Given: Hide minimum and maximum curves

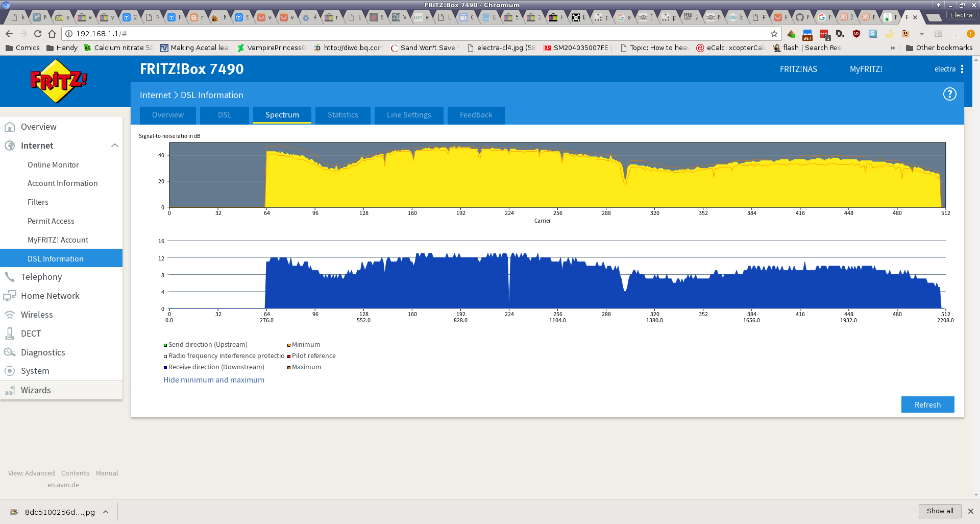Looking at the screenshot, I should [x=213, y=380].
